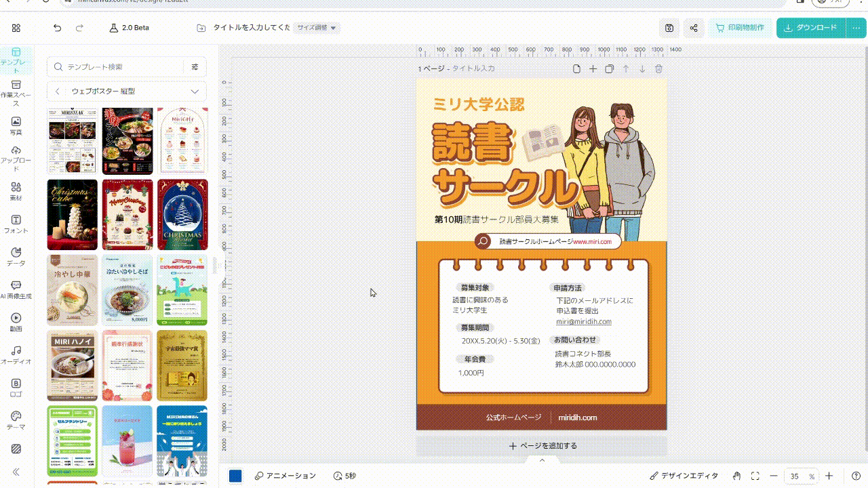Screen dimensions: 868x488
Task: Select the MIRISTEAK menu template
Action: pyautogui.click(x=73, y=140)
